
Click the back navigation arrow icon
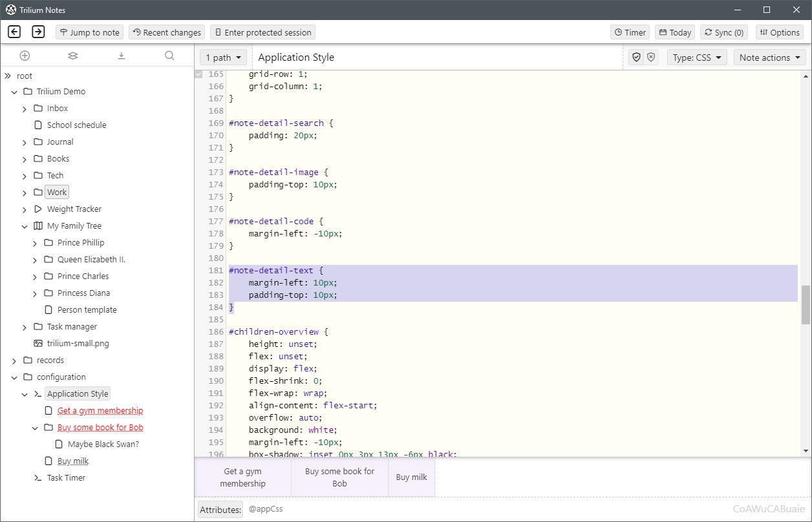coord(14,32)
